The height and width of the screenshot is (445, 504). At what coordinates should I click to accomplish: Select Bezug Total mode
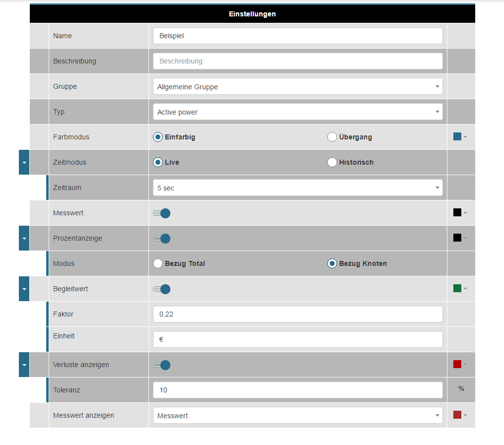point(158,263)
